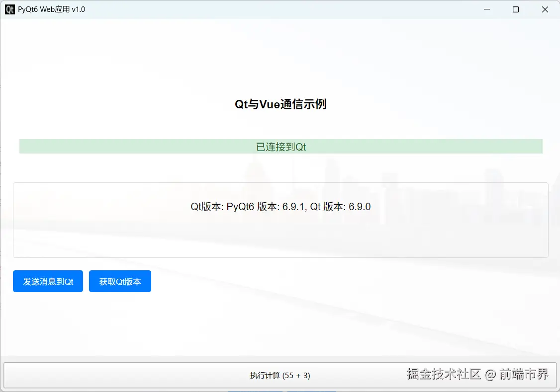Click the Qt版本 result message text
This screenshot has width=560, height=392.
pyautogui.click(x=280, y=207)
